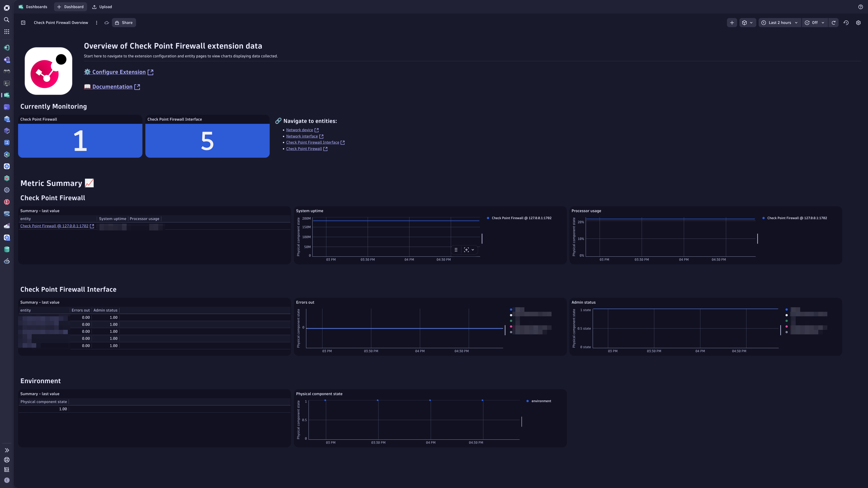
Task: Select the active Dashboards app icon in the sidebar
Action: point(7,95)
